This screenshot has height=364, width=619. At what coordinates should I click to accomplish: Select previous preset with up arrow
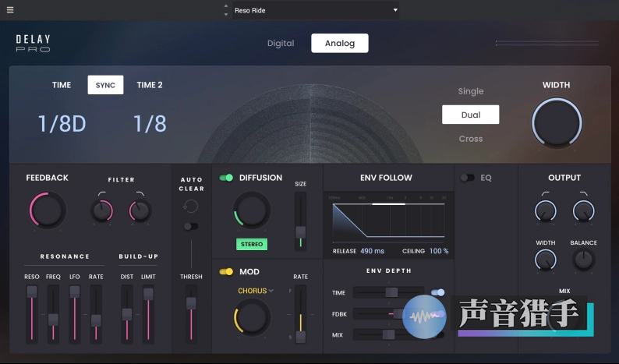coord(226,6)
